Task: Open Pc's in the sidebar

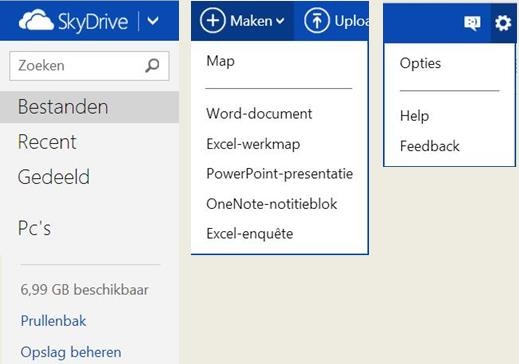Action: point(34,228)
